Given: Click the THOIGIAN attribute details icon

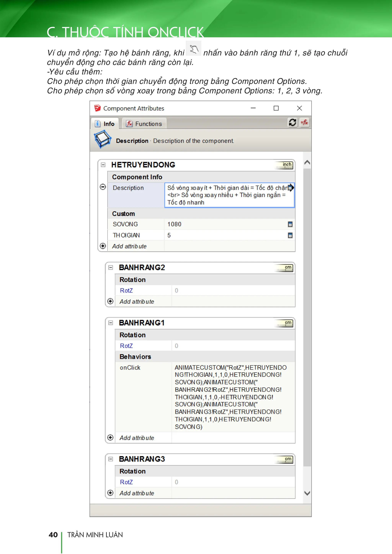Looking at the screenshot, I should tap(290, 235).
